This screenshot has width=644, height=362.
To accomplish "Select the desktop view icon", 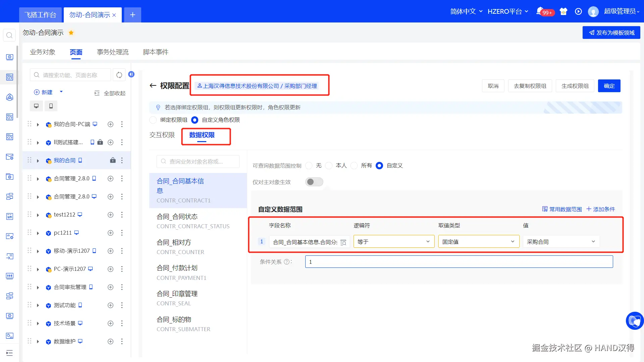I will click(36, 106).
